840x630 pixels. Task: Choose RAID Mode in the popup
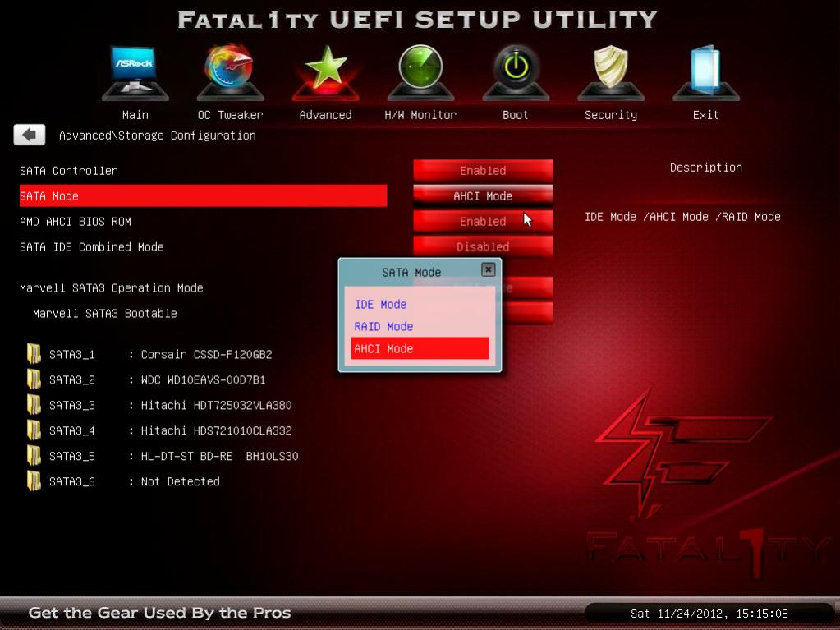coord(420,326)
